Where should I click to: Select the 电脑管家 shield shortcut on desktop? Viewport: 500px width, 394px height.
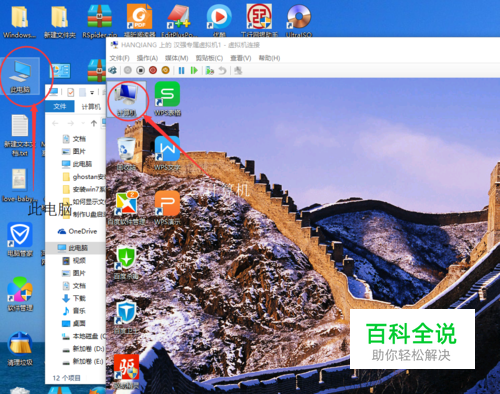20,240
